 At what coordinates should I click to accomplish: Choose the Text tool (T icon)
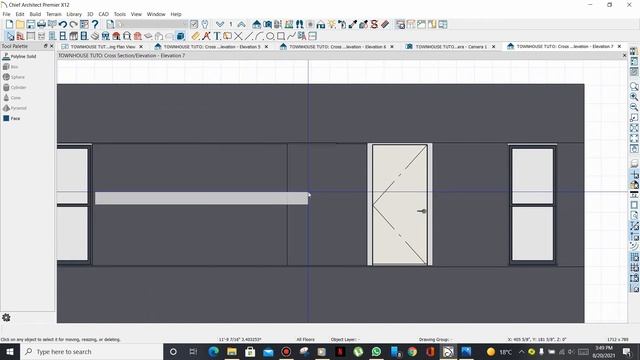coord(217,36)
